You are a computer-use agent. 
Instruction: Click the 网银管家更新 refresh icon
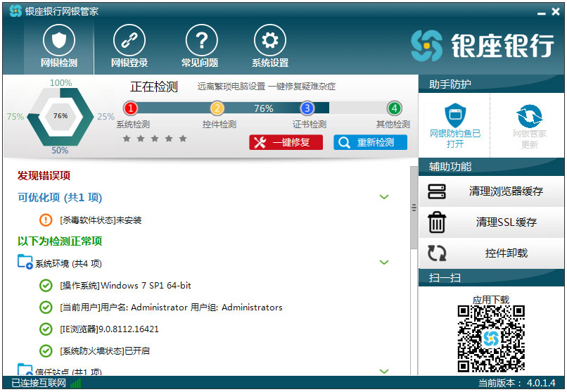pyautogui.click(x=530, y=115)
